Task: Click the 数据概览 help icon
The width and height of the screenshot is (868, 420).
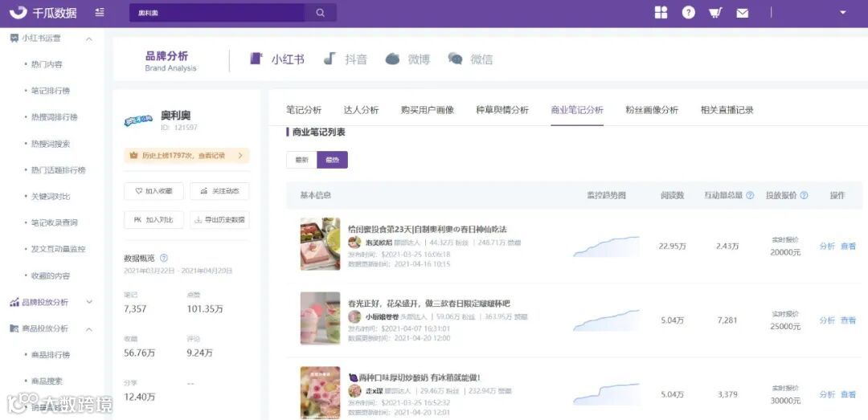Action: pyautogui.click(x=164, y=258)
